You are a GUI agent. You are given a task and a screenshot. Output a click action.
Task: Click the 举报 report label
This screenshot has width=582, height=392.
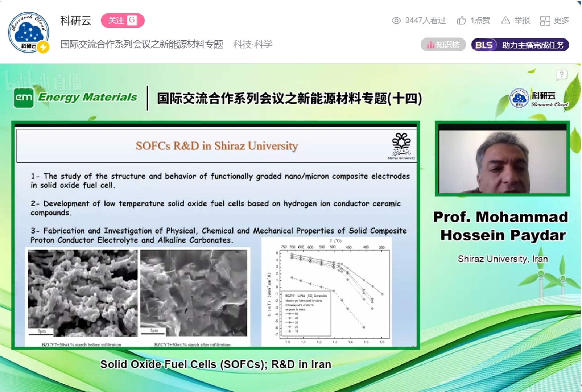tap(522, 21)
